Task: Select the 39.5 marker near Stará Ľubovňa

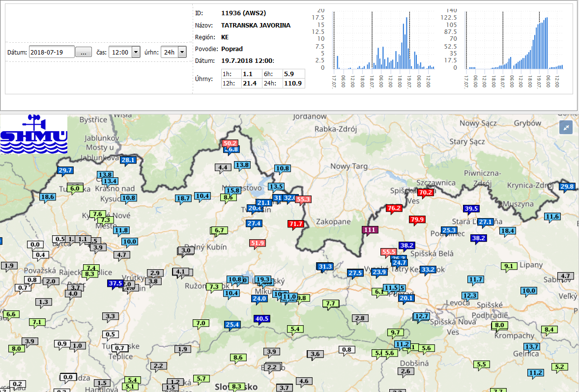Action: point(471,208)
